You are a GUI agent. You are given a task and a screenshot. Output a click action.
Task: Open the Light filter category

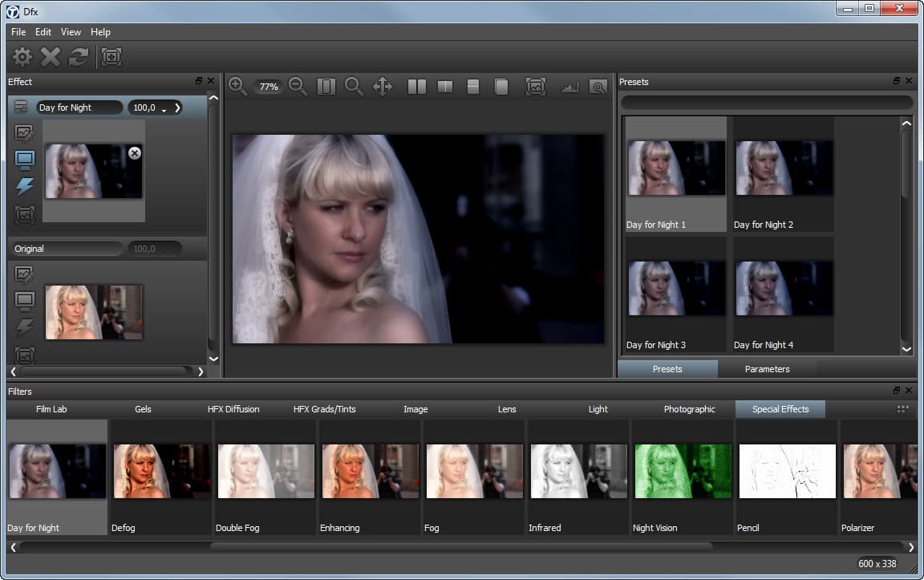[x=598, y=409]
